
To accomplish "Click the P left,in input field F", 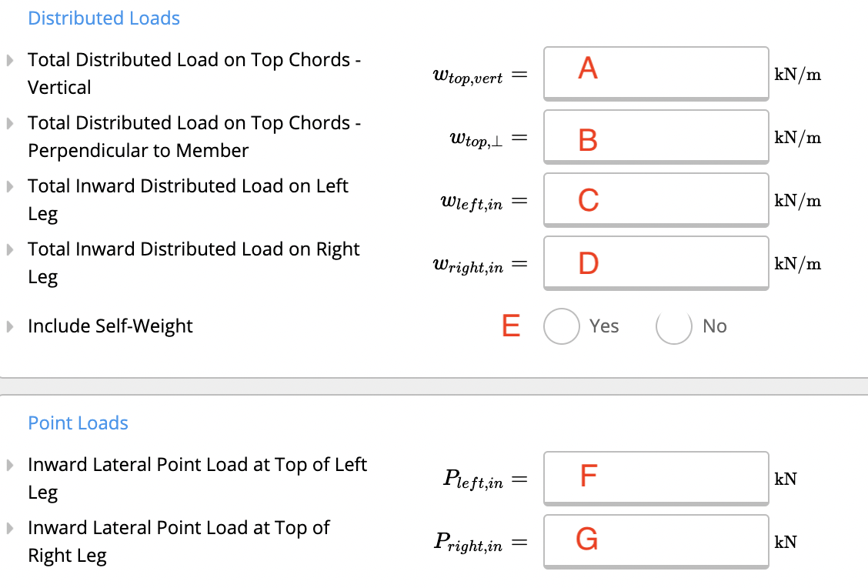I will 656,479.
